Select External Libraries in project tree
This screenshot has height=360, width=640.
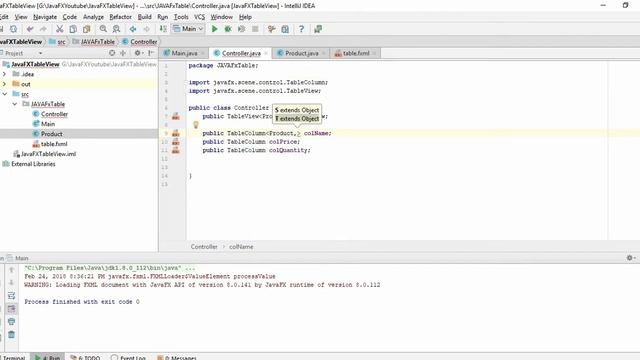pyautogui.click(x=33, y=164)
